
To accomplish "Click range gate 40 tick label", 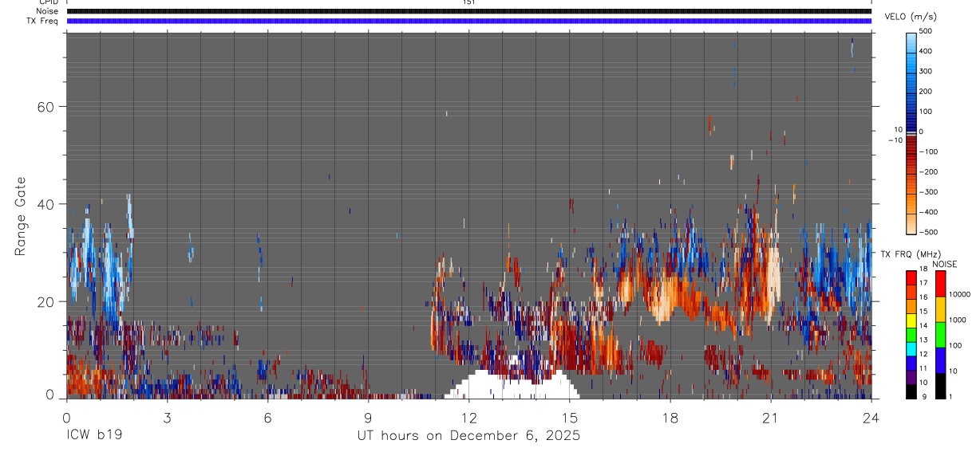I will coord(45,204).
